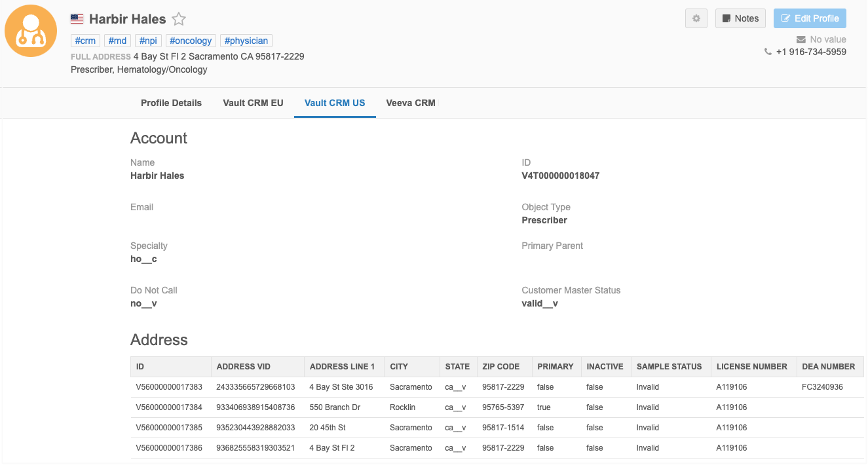Toggle the favorite star next to Harbir Hales

tap(178, 19)
